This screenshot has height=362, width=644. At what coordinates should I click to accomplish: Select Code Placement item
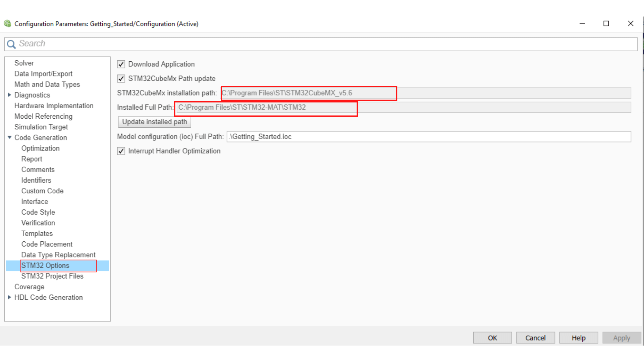point(47,244)
